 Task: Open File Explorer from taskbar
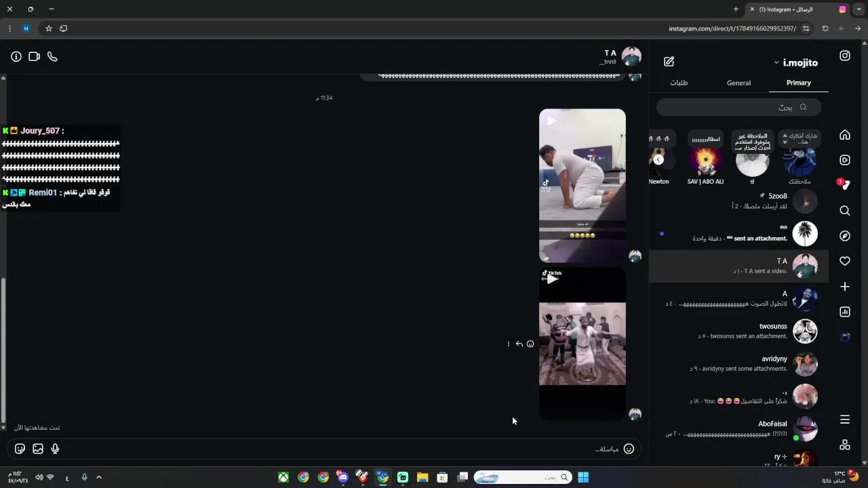(x=422, y=477)
